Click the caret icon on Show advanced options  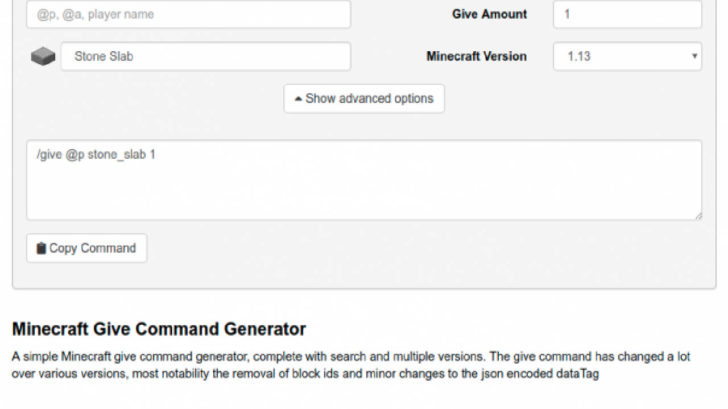coord(298,99)
